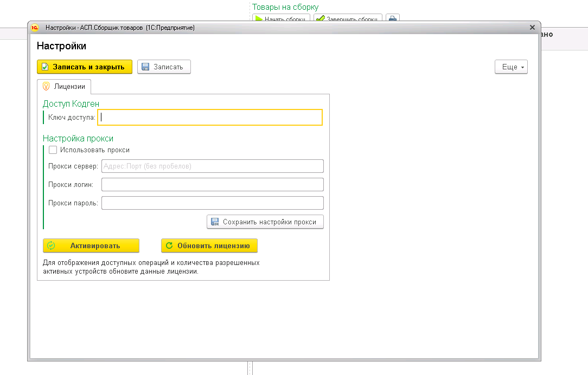Click the 1C logo icon in title bar
588x375 pixels.
pyautogui.click(x=35, y=28)
